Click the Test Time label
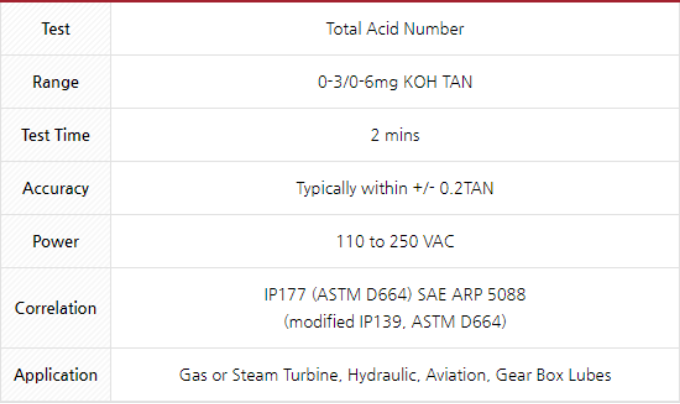 56,135
